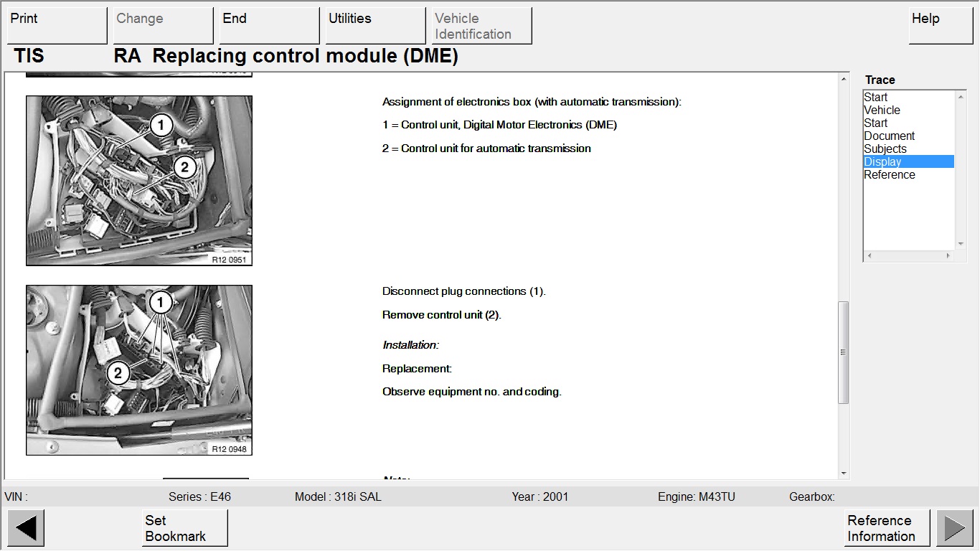Click the Trace panel heading
980x551 pixels.
[880, 80]
